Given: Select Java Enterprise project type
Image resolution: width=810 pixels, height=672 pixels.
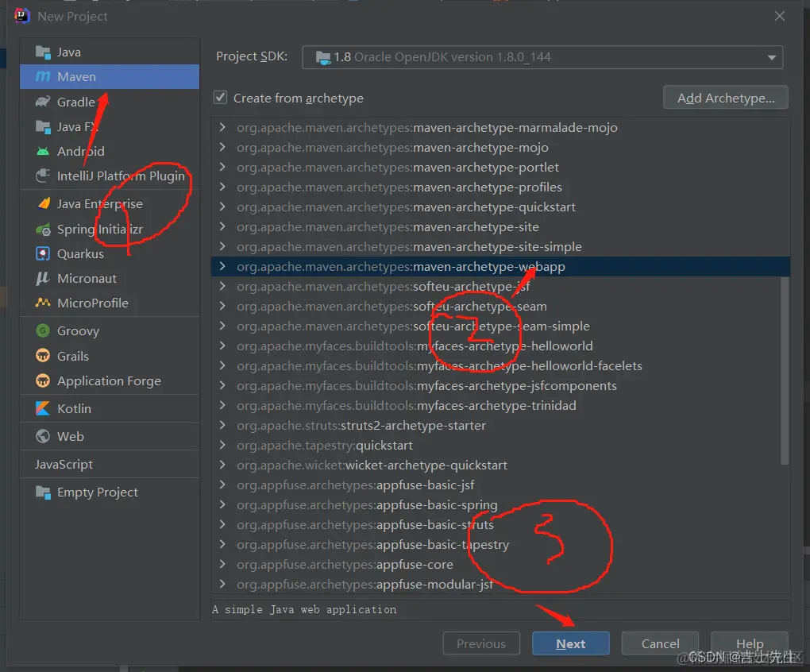Looking at the screenshot, I should click(x=110, y=203).
